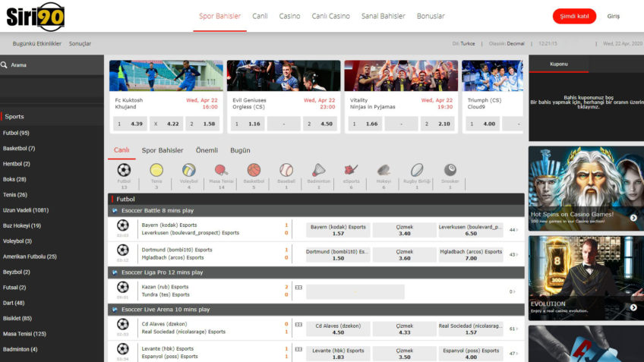
Task: Expand more markets for Bayern vs Leverkusen
Action: point(513,229)
